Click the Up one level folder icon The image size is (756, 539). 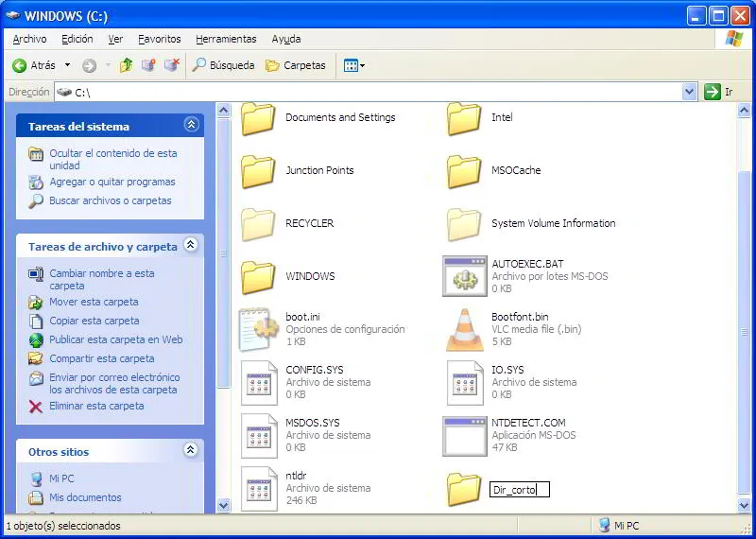pyautogui.click(x=127, y=65)
